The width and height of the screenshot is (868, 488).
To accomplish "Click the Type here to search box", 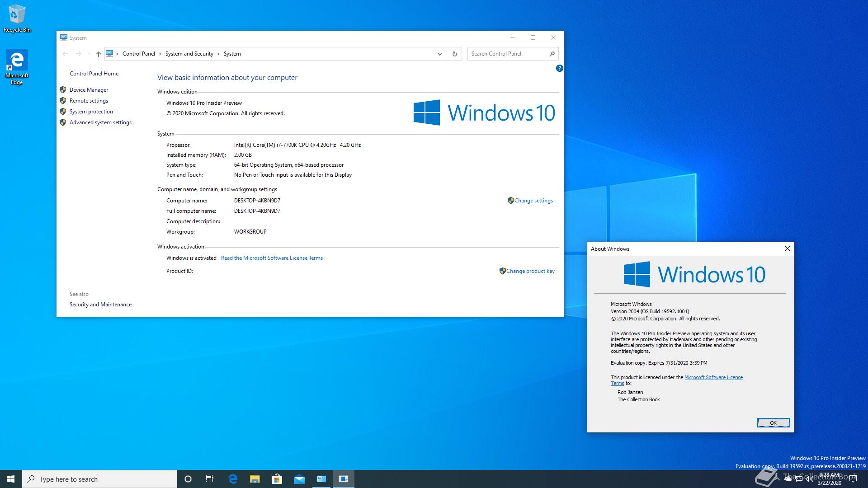I will (x=99, y=479).
